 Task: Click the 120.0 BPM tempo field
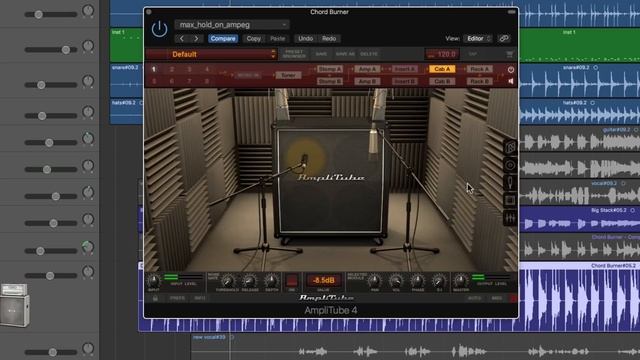[442, 54]
